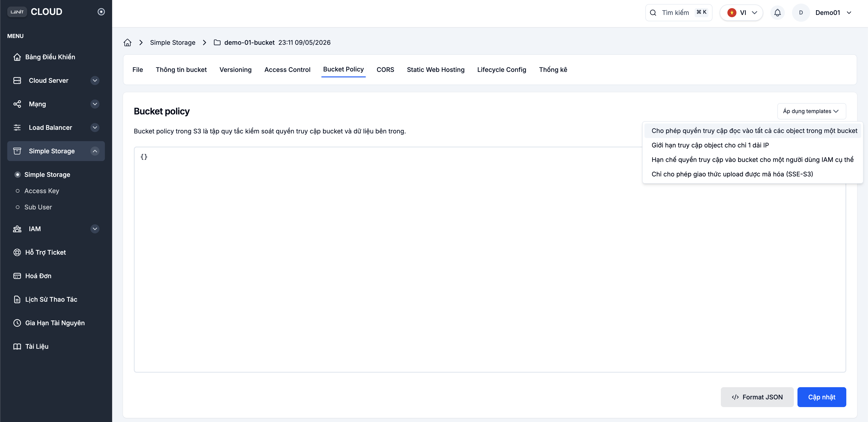
Task: Open Hỗ Trợ Ticket lifebuoy icon
Action: point(17,252)
